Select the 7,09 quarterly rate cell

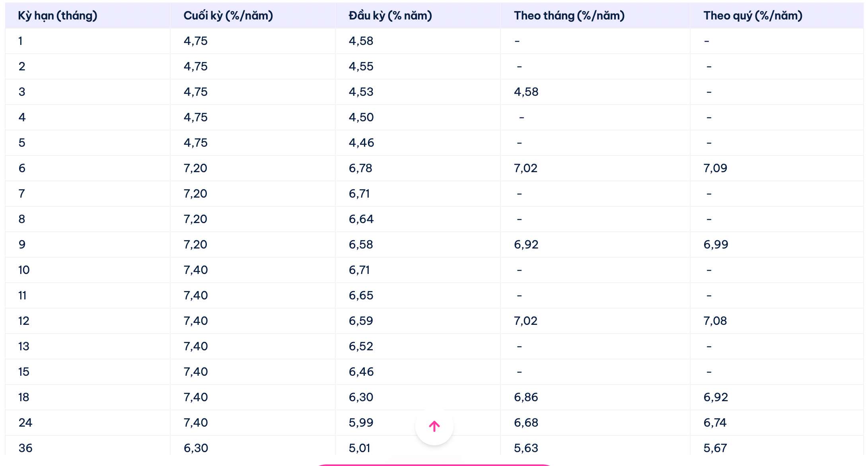(x=715, y=168)
